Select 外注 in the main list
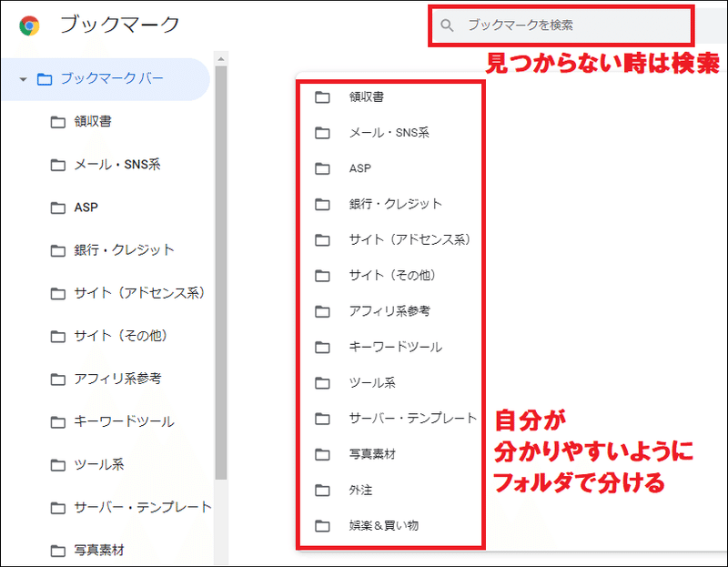The height and width of the screenshot is (567, 728). click(360, 490)
